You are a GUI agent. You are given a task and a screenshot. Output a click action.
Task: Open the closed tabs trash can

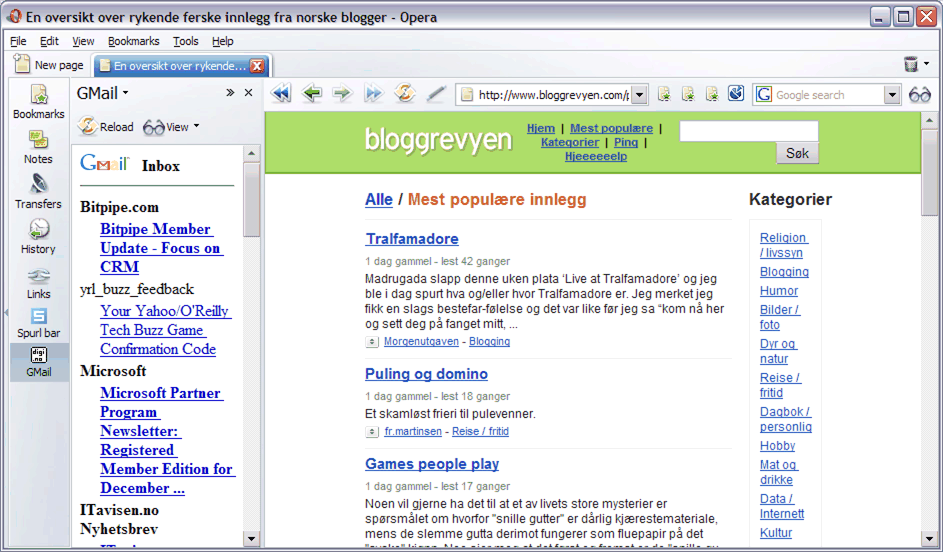click(x=911, y=64)
